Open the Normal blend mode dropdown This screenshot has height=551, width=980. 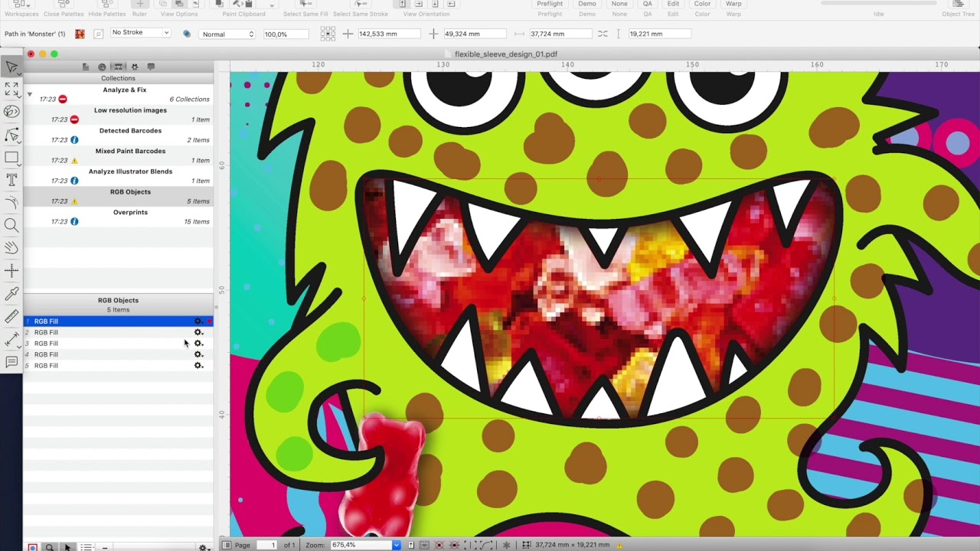click(227, 34)
